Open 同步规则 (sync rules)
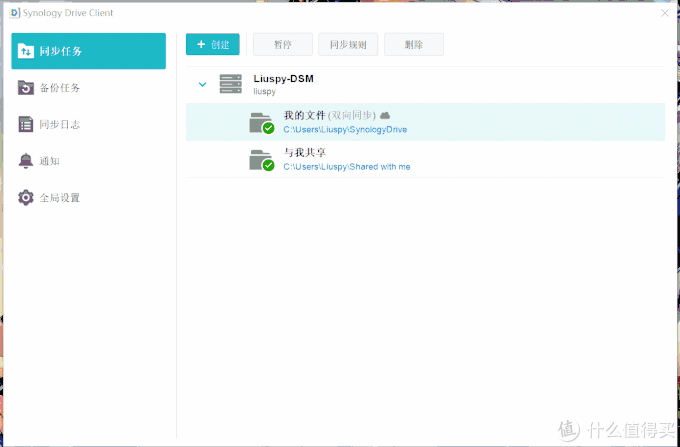 pyautogui.click(x=348, y=45)
